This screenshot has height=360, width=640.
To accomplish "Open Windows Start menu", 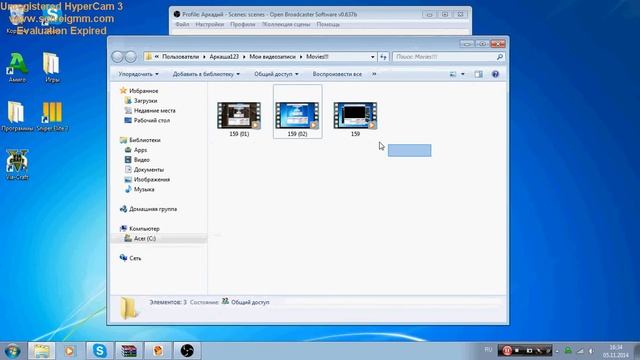I will coord(13,351).
